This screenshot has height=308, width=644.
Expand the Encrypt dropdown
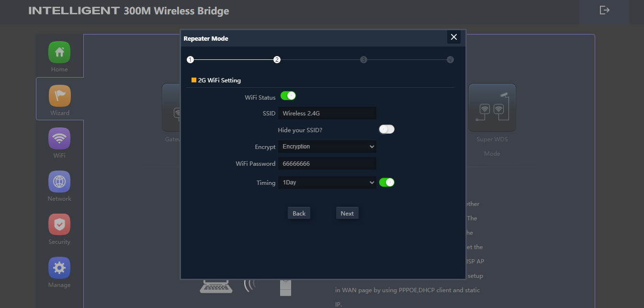pyautogui.click(x=327, y=147)
